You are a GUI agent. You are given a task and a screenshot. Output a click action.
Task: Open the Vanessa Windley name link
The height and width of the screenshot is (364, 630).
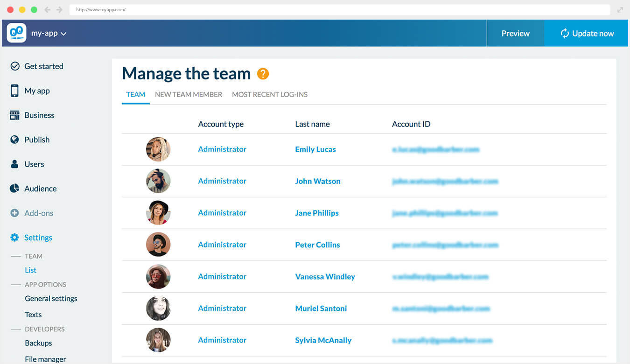click(x=325, y=277)
